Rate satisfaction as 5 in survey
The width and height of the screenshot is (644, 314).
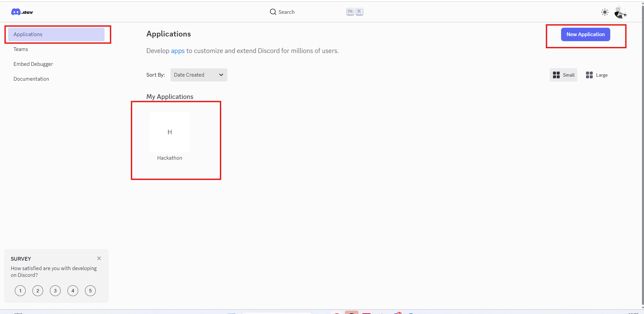[x=90, y=291]
